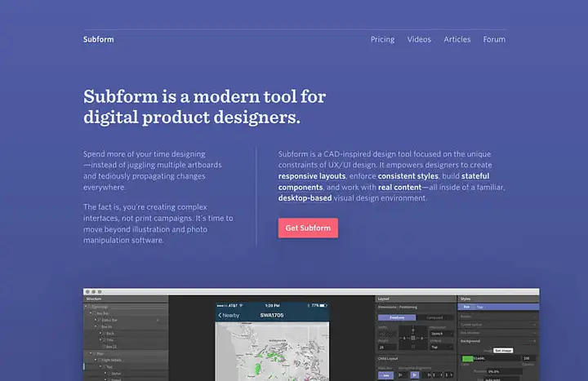Follow the responsive layouts link

pos(312,176)
